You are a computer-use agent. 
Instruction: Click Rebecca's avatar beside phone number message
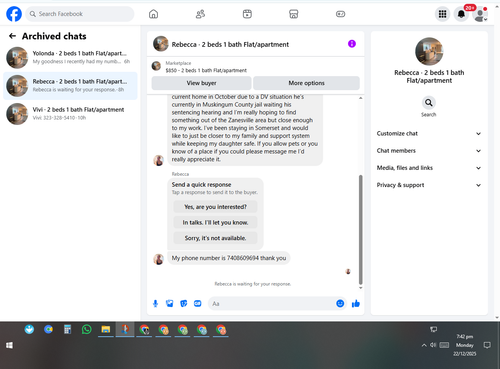pos(158,259)
